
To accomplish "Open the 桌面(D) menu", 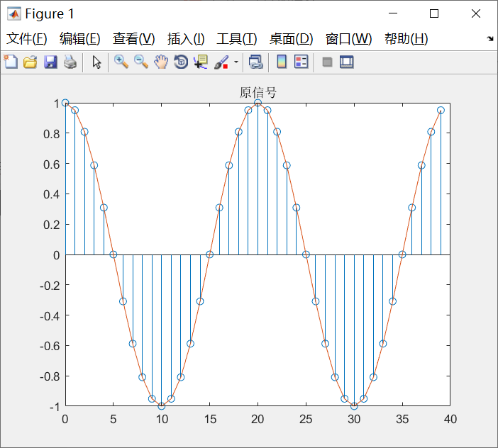I will [292, 39].
